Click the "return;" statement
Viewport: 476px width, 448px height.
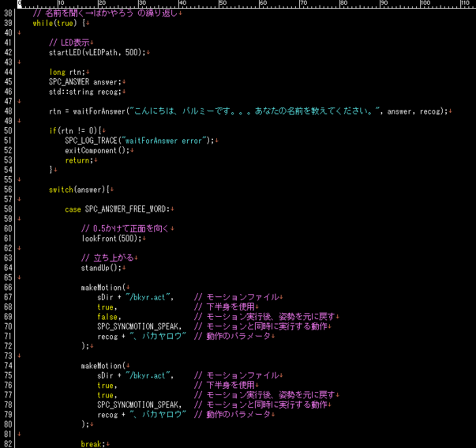click(x=78, y=160)
